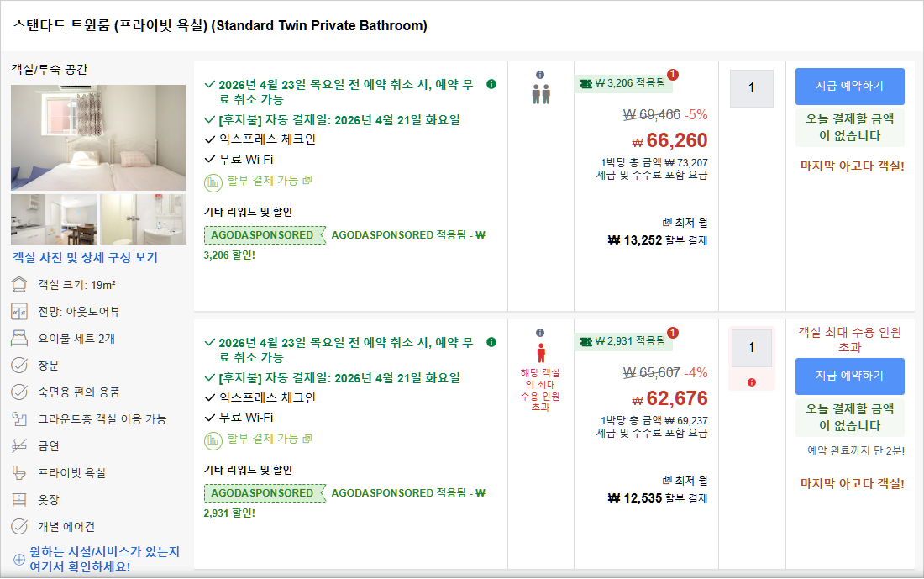Screen dimensions: 924x579
Task: Click the green info icon beside second cancellation policy
Action: coord(491,342)
